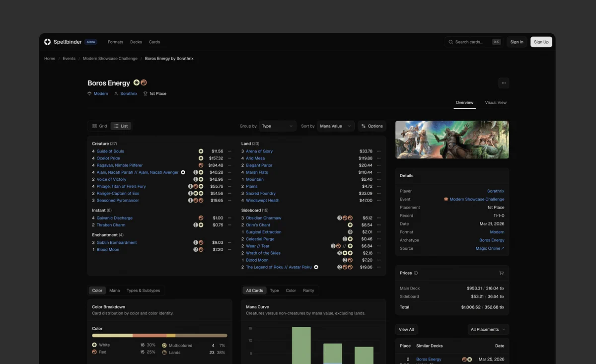Go to Home breadcrumb
This screenshot has height=364, width=596.
coord(50,59)
